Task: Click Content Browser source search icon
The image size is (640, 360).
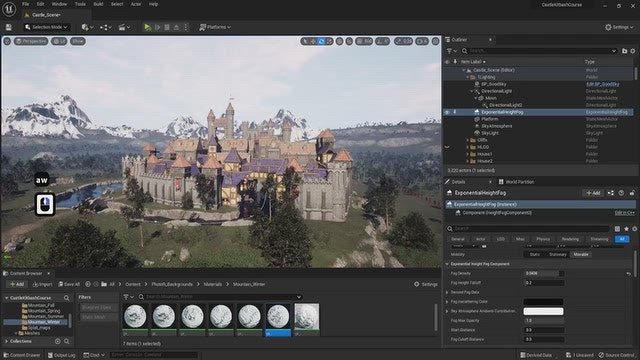Action: pos(67,298)
